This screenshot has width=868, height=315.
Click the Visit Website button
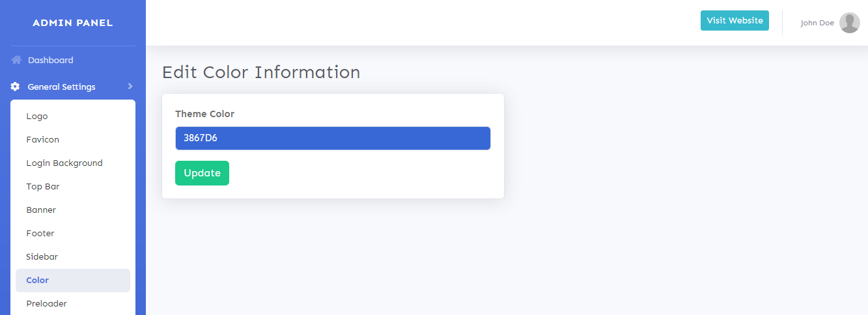tap(735, 21)
